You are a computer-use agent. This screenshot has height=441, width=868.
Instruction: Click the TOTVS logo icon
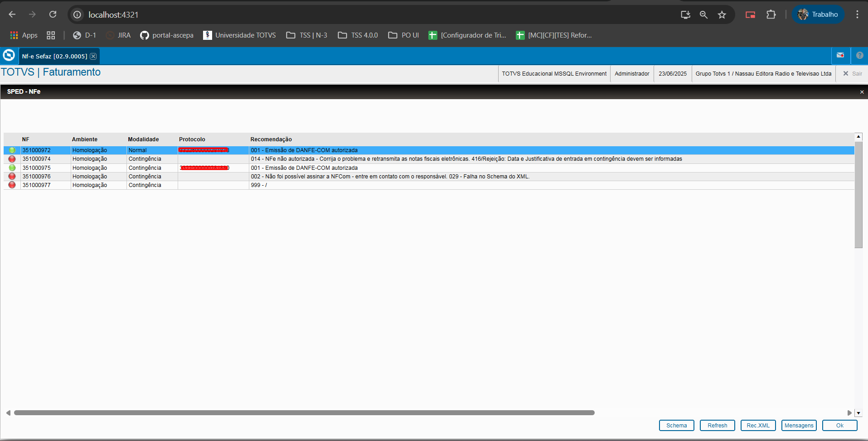coord(9,55)
